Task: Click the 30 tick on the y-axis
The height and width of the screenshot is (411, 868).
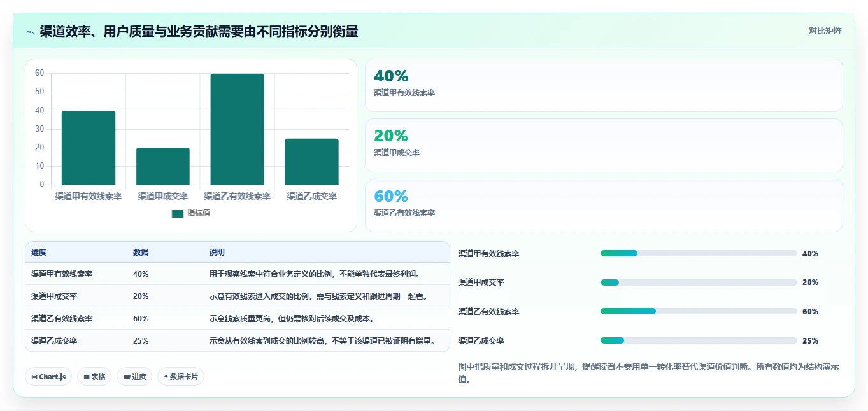Action: point(39,129)
